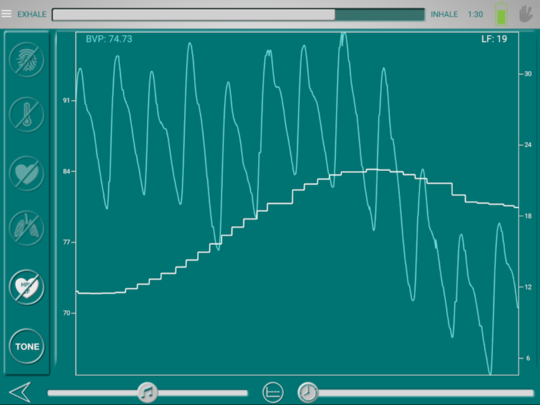Viewport: 540px width, 405px height.
Task: Click the INHALE label
Action: coord(444,14)
